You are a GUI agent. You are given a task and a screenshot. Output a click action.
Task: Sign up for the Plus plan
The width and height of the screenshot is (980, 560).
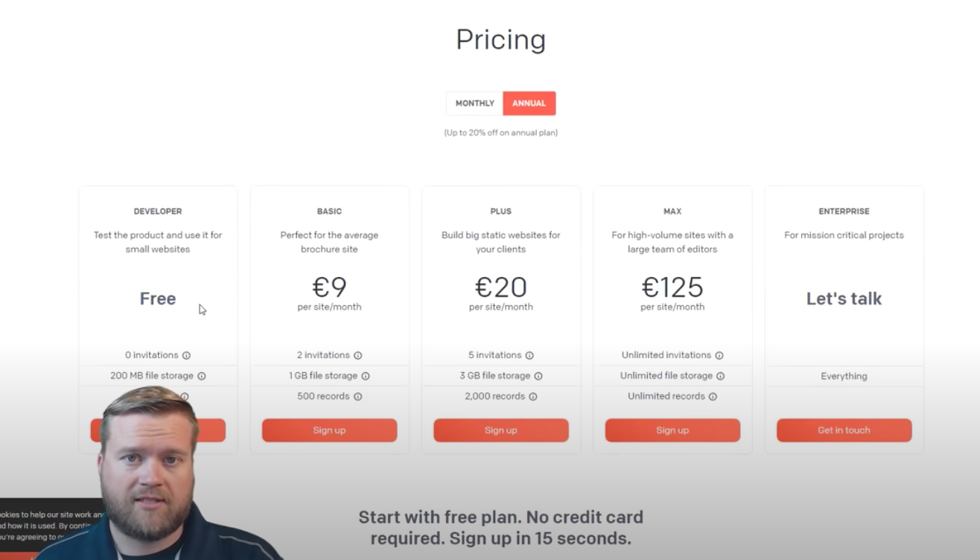(x=501, y=430)
